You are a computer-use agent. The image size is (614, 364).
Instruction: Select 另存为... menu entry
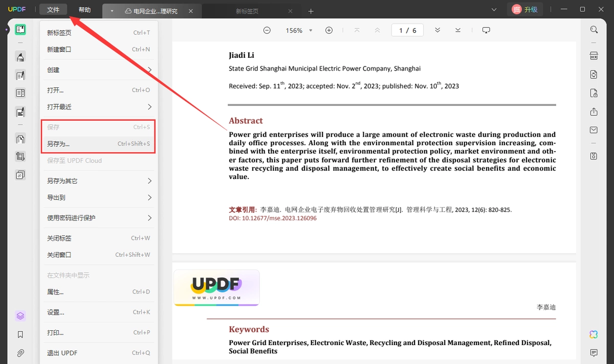(99, 144)
